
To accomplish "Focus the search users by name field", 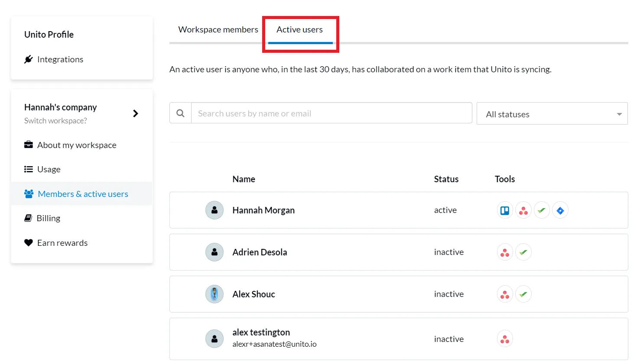I will (x=331, y=113).
